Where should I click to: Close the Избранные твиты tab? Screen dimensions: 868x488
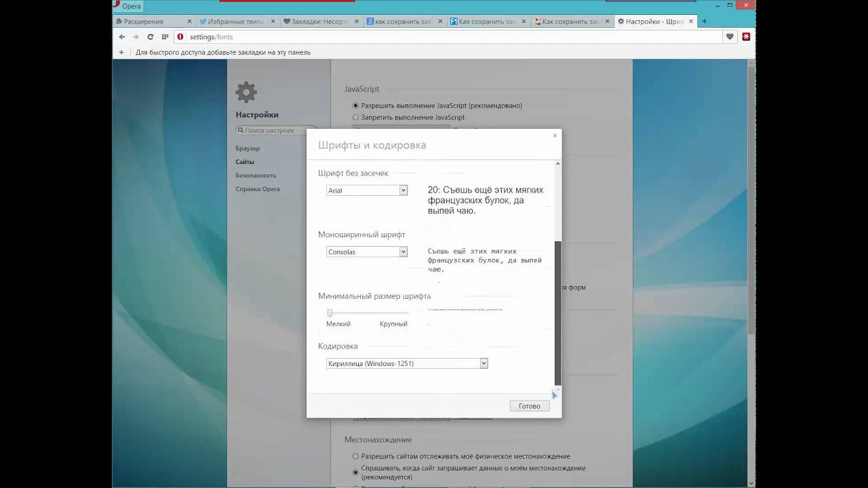click(273, 22)
